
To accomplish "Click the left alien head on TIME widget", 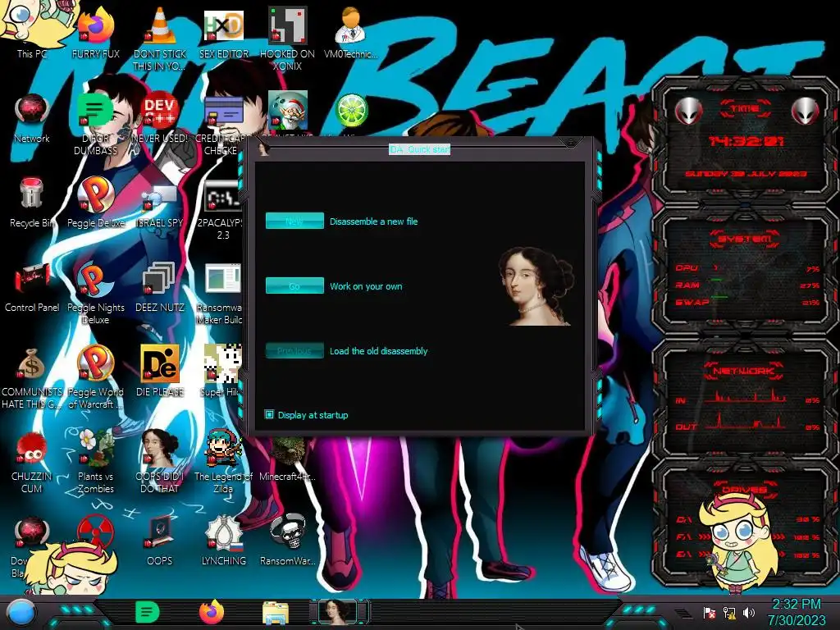I will (x=688, y=112).
